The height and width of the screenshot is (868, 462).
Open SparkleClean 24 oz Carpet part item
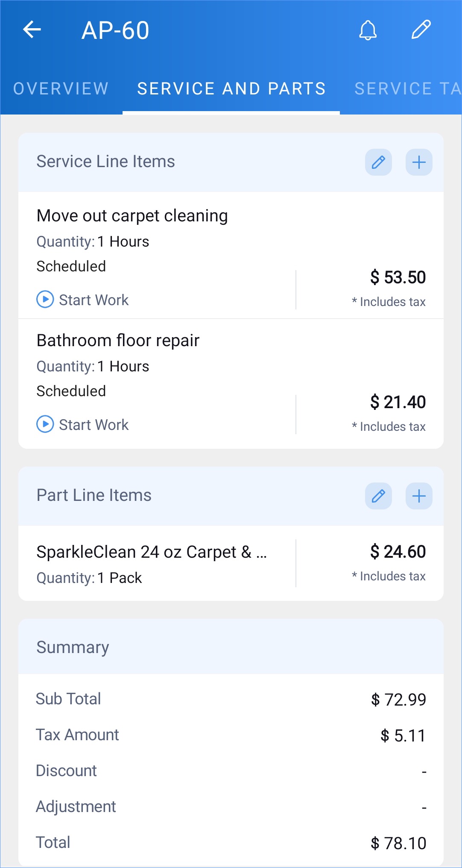[231, 563]
